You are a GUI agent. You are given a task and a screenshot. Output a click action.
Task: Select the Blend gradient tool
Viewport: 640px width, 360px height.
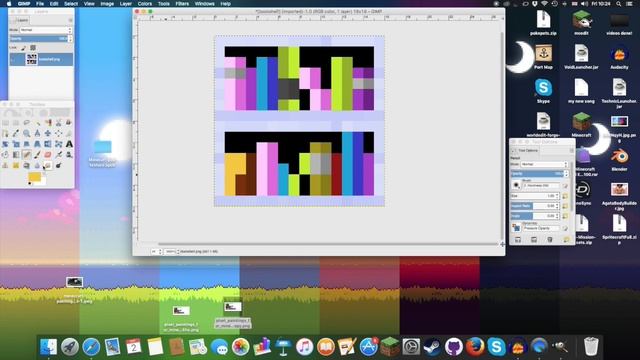[16, 154]
